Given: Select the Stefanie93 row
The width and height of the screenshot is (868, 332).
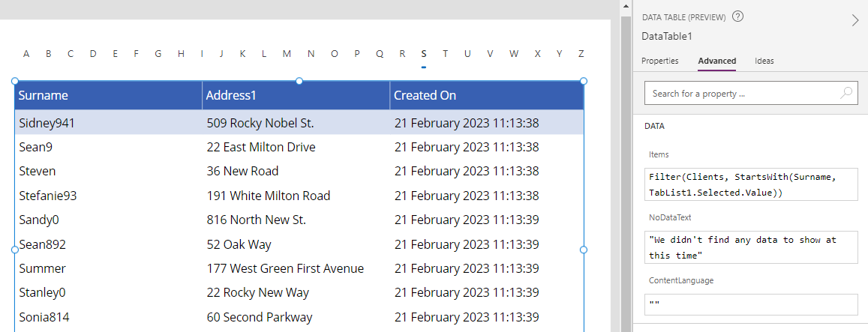Looking at the screenshot, I should [x=48, y=196].
